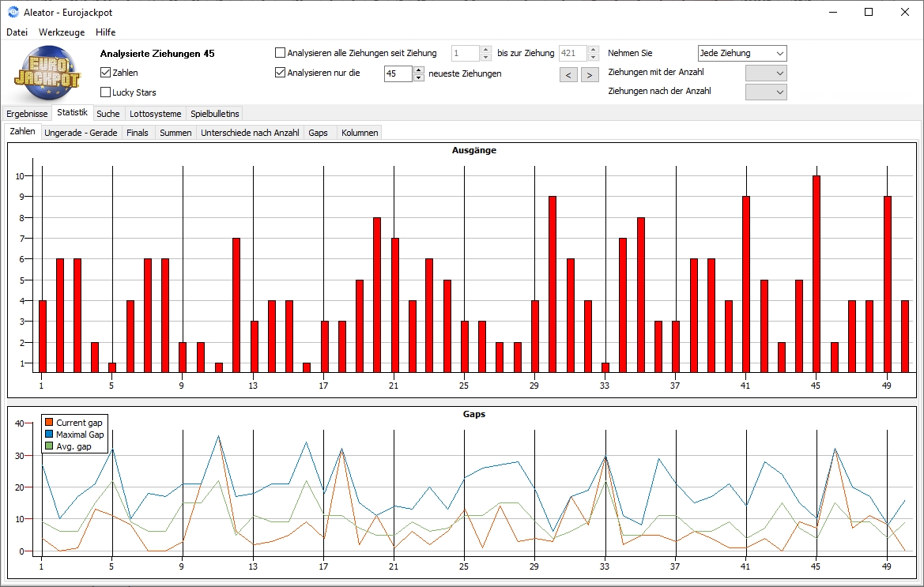Close the Aleator window
Image resolution: width=924 pixels, height=587 pixels.
(x=905, y=12)
